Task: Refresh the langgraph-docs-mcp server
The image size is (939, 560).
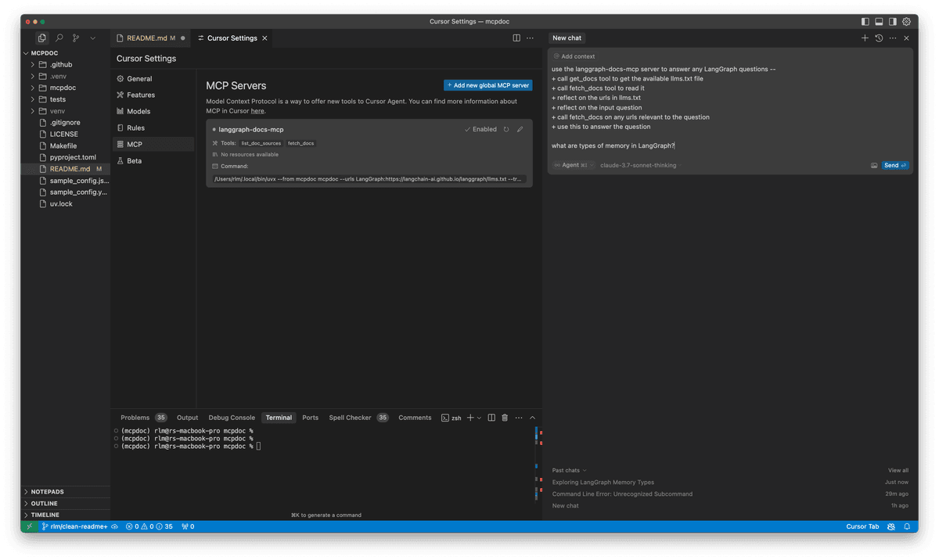Action: pyautogui.click(x=506, y=130)
